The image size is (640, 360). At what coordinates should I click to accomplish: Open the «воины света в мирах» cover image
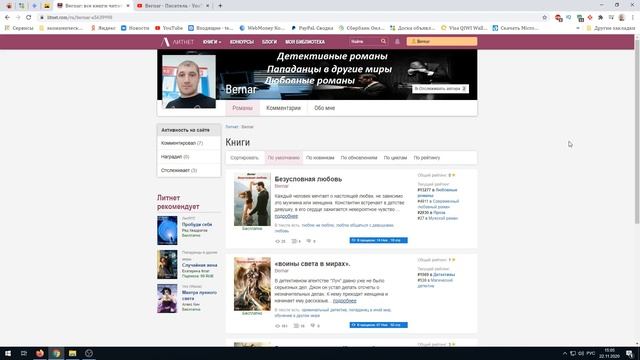[x=252, y=284]
